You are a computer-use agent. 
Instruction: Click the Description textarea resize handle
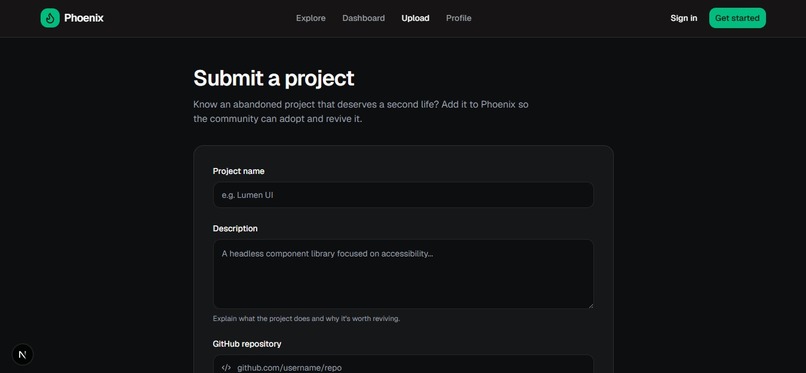click(590, 305)
